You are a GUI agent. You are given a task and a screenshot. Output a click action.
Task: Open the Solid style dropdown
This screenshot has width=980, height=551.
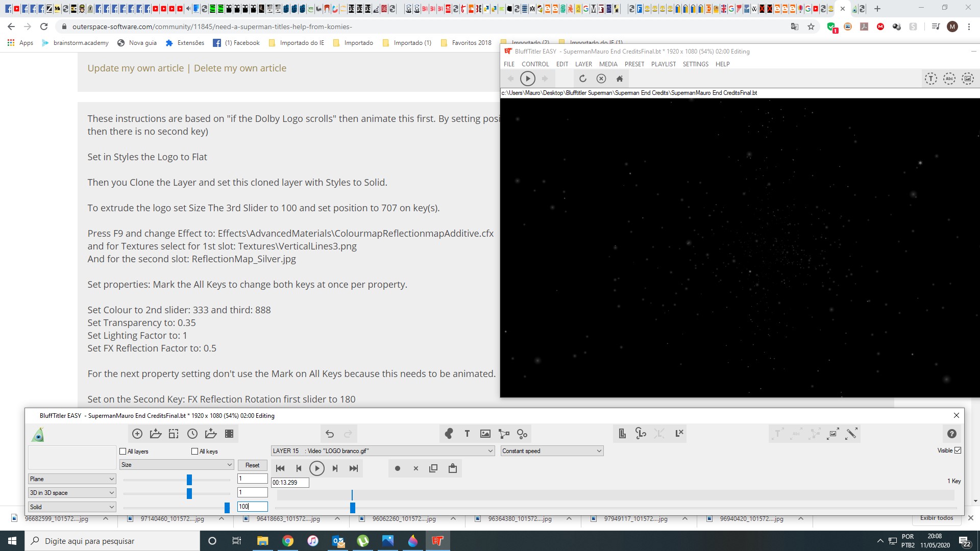[x=72, y=507]
